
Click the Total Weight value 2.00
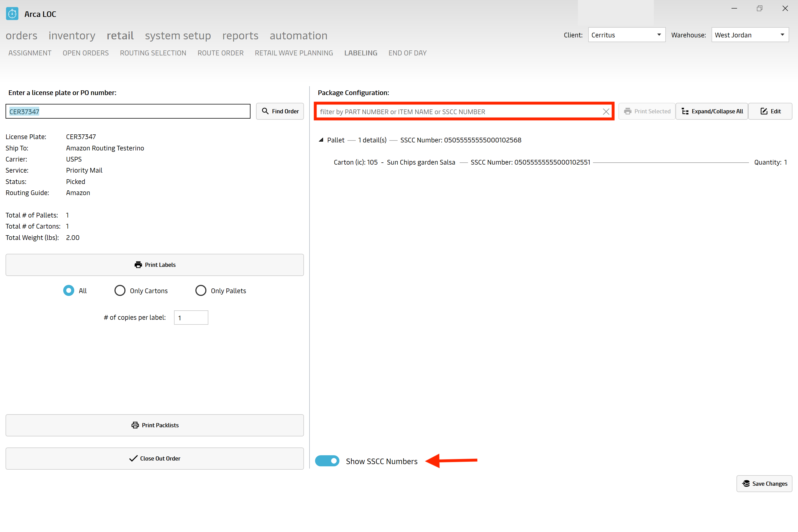click(x=73, y=237)
